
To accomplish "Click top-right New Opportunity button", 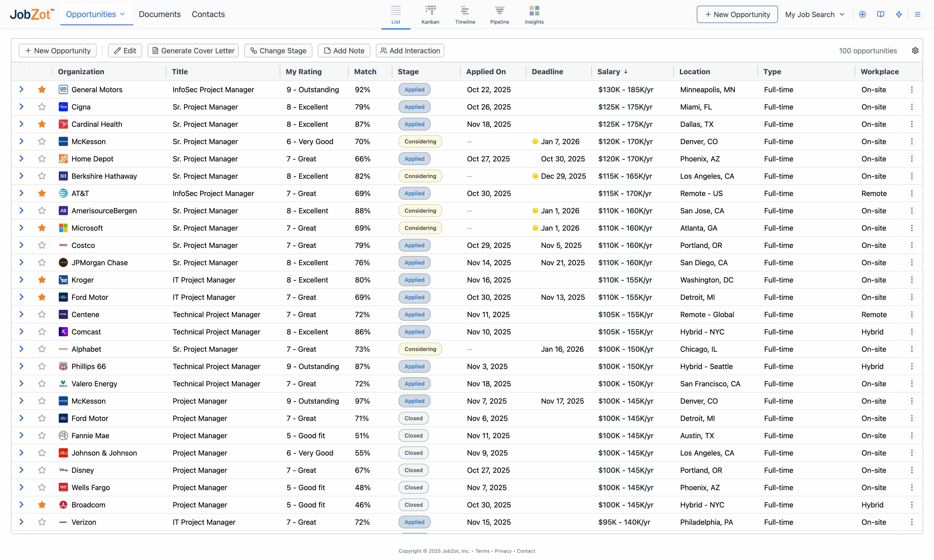I will pos(737,14).
